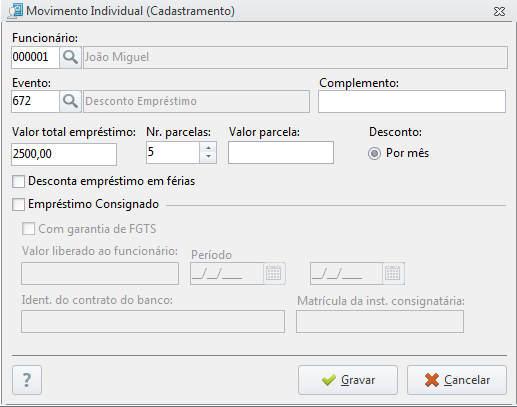This screenshot has width=517, height=407.
Task: Select the Por mês discount radio
Action: coord(374,154)
